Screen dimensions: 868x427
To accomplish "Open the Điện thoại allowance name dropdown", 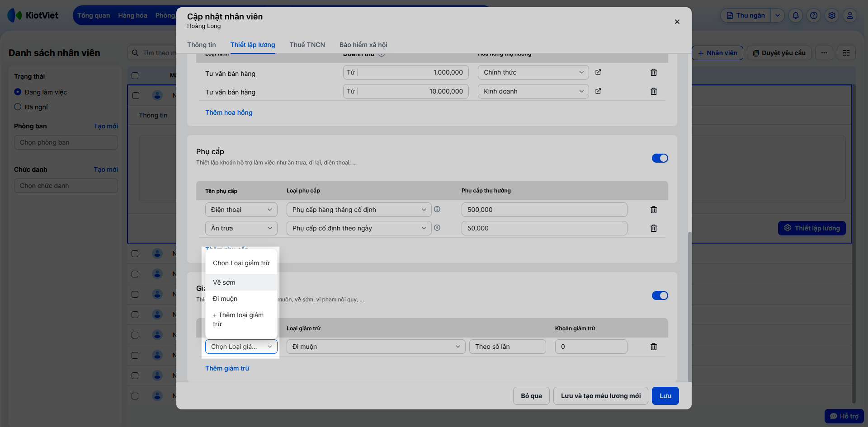I will (241, 210).
